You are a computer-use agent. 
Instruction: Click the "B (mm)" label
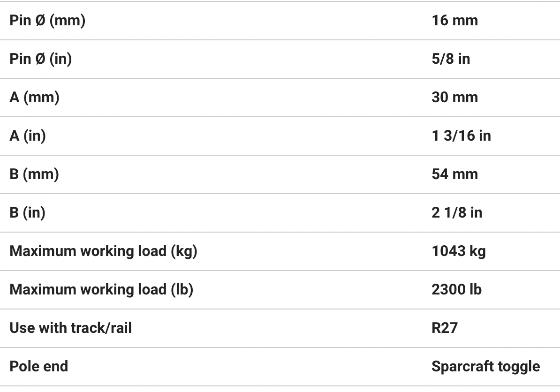pos(34,174)
